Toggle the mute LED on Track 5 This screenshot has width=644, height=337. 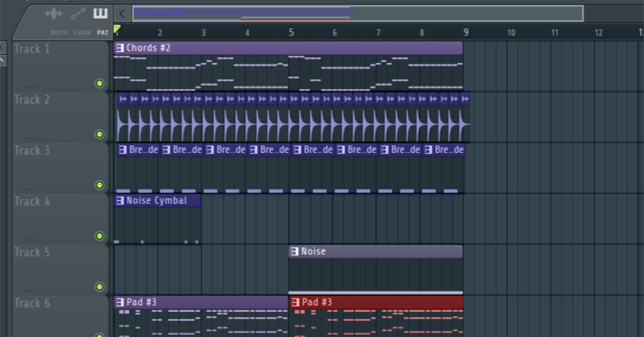click(99, 287)
